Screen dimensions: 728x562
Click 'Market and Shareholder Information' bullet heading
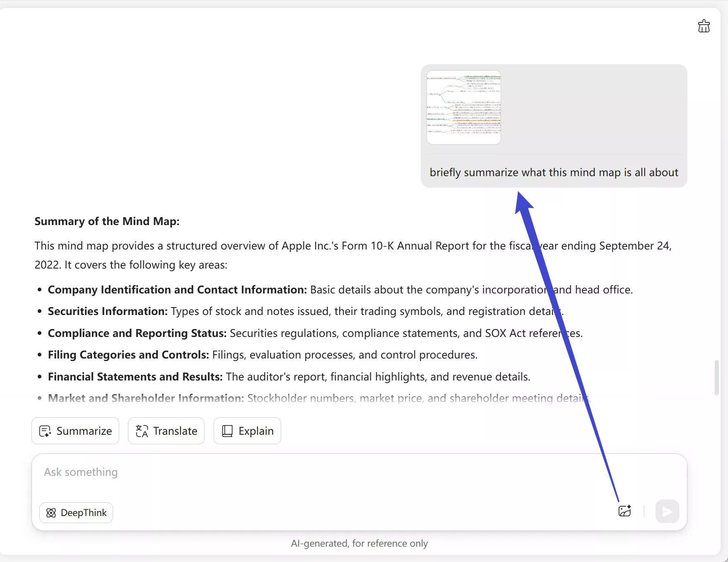pyautogui.click(x=146, y=398)
